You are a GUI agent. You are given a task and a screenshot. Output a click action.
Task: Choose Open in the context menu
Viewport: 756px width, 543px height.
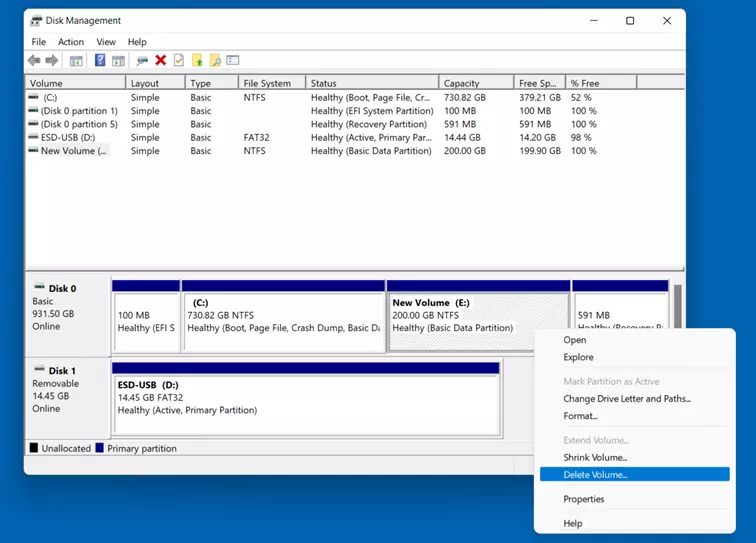tap(634, 339)
